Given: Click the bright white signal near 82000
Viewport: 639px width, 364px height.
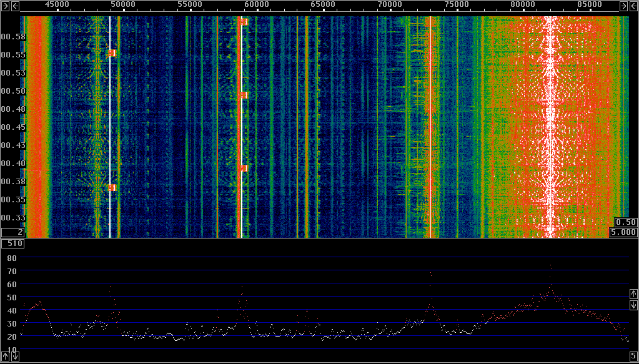Looking at the screenshot, I should pyautogui.click(x=550, y=127).
